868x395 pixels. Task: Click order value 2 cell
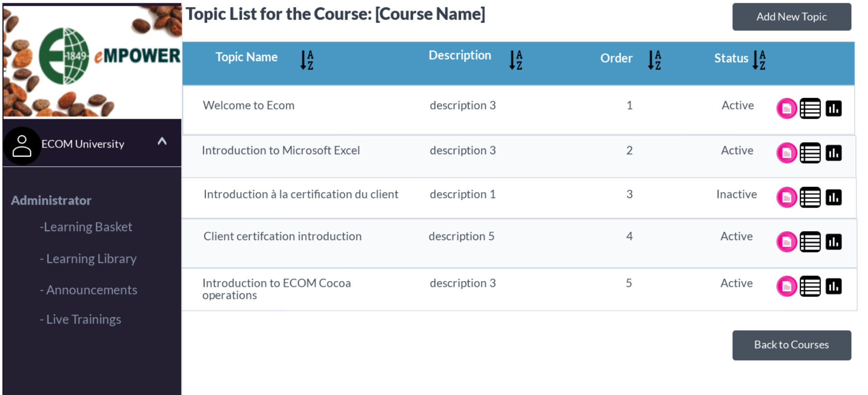coord(629,150)
